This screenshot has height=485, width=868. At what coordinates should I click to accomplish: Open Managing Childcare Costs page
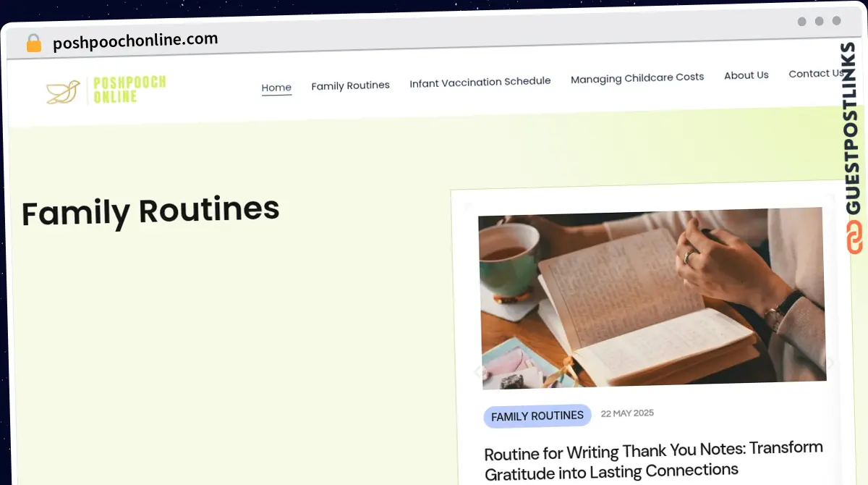coord(637,77)
